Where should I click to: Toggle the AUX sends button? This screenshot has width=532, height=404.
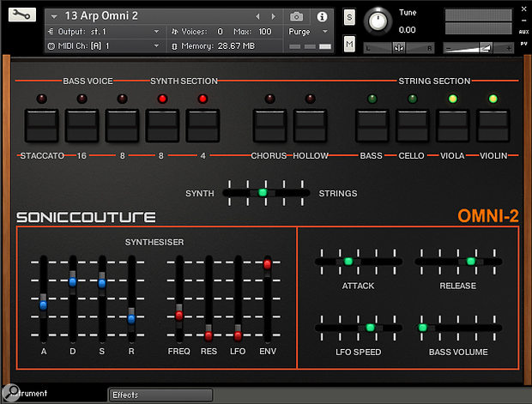tap(523, 32)
